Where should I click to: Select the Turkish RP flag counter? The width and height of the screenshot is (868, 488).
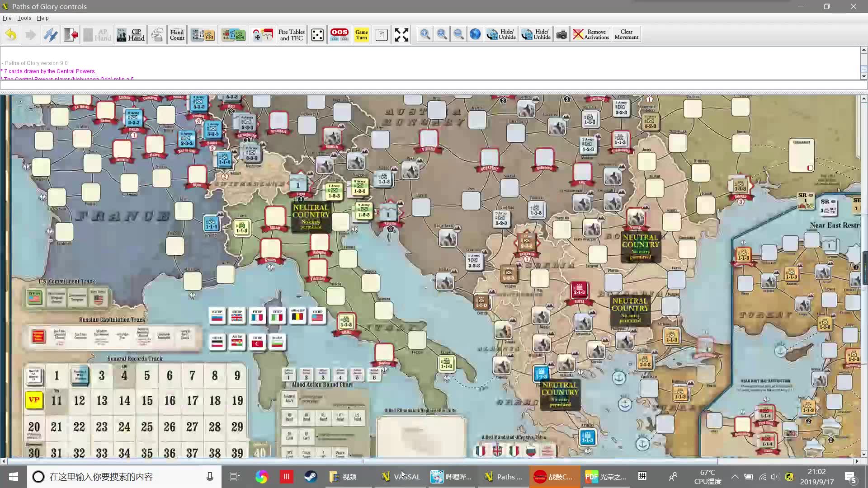pyautogui.click(x=257, y=343)
